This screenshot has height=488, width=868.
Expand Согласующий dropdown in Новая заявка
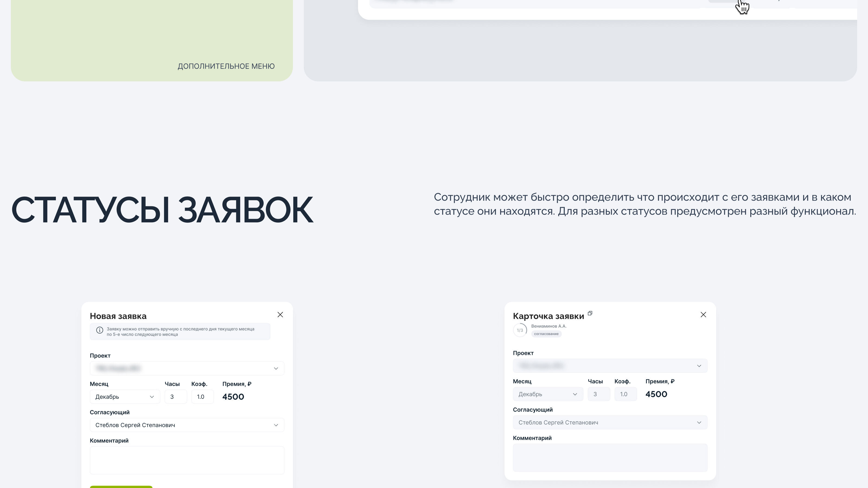click(x=187, y=425)
